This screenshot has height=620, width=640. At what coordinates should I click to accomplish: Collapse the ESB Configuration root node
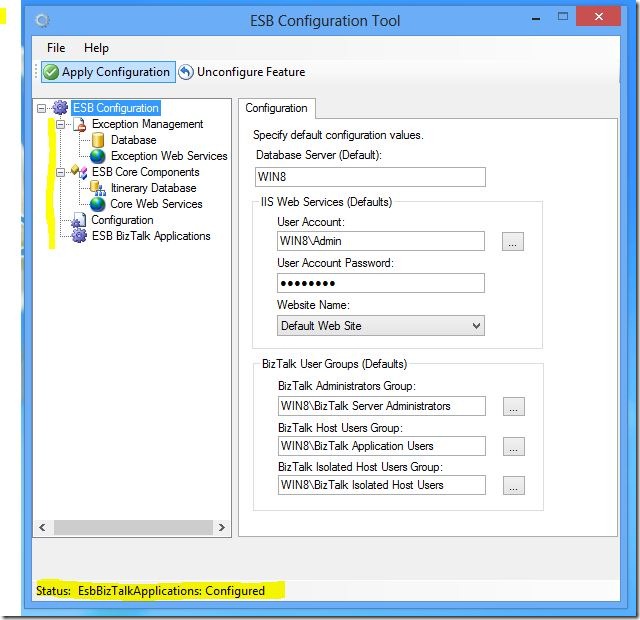coord(41,108)
